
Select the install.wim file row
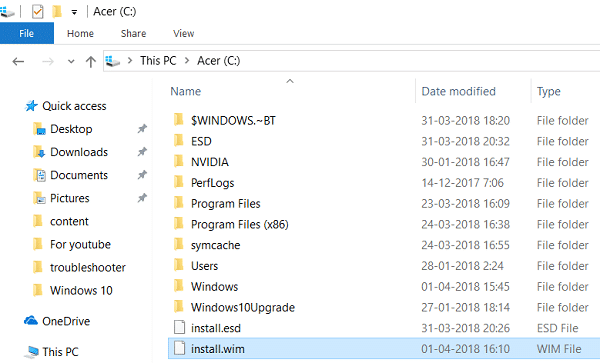(384, 348)
